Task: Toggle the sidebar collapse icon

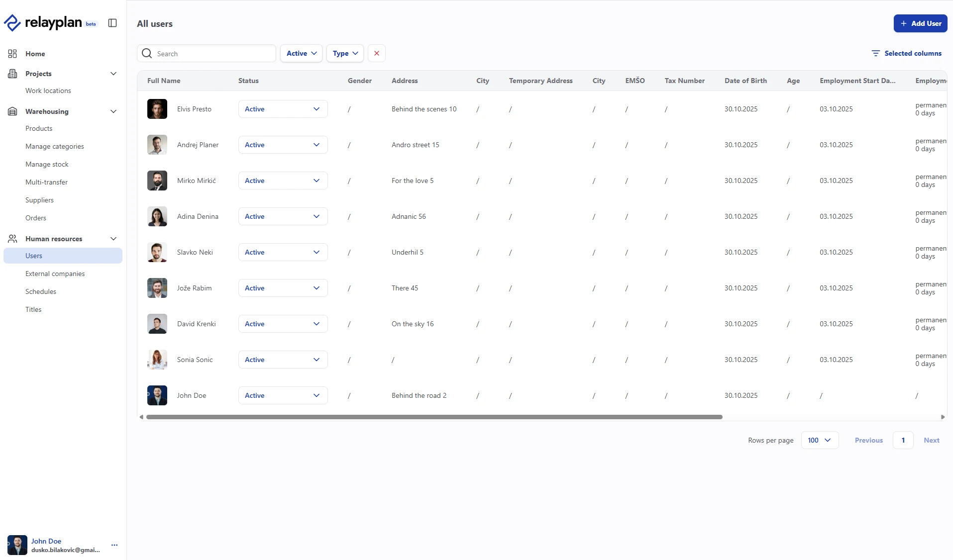Action: 112,23
